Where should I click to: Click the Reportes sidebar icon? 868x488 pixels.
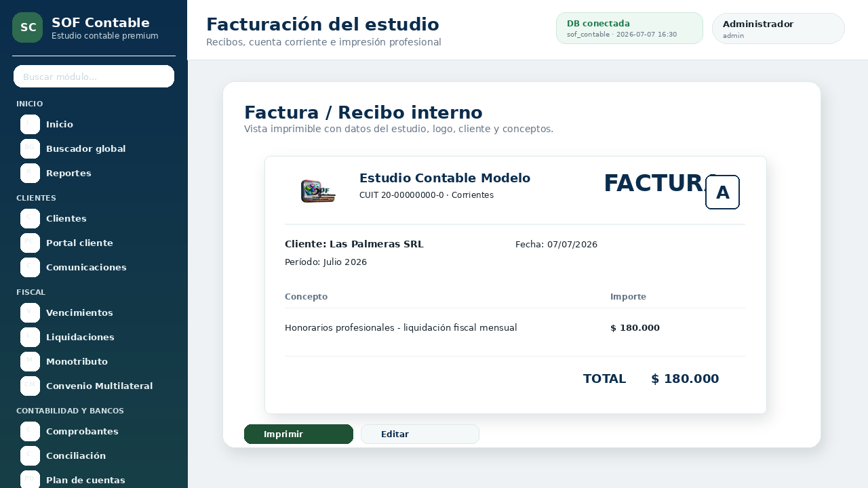(x=30, y=174)
